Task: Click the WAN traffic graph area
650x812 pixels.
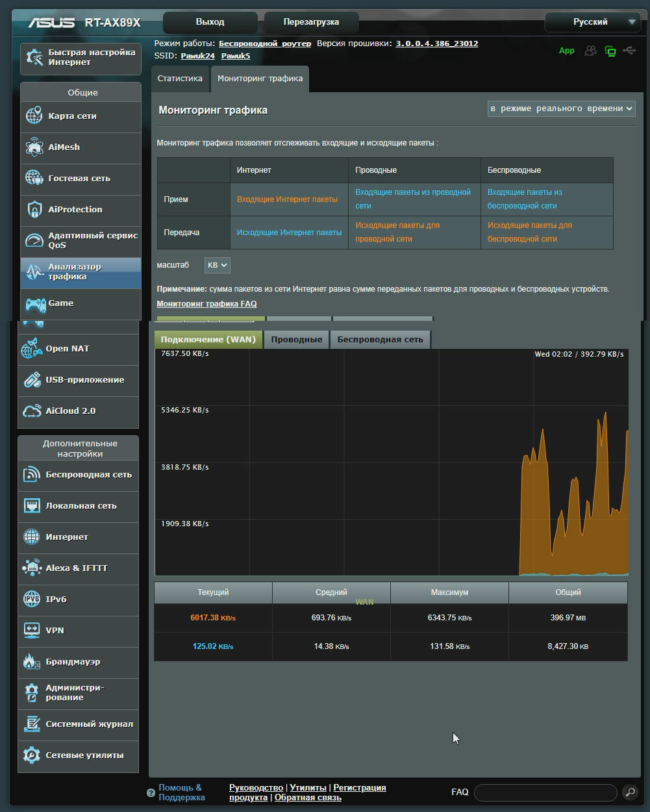Action: 392,463
